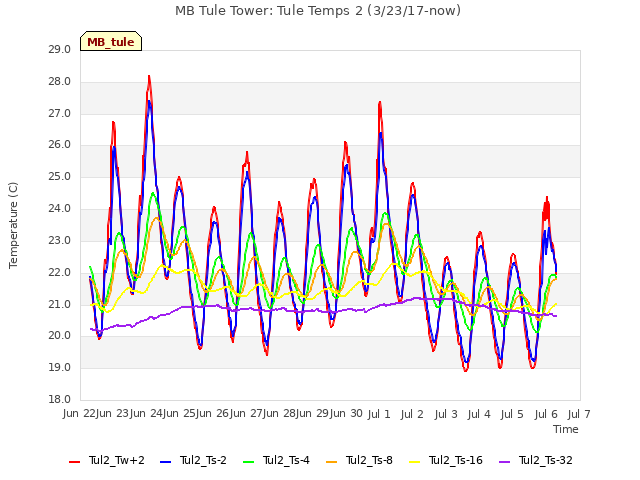Click the orange Tul2_Ts-8 legend swatch
Image resolution: width=640 pixels, height=480 pixels.
point(331,462)
